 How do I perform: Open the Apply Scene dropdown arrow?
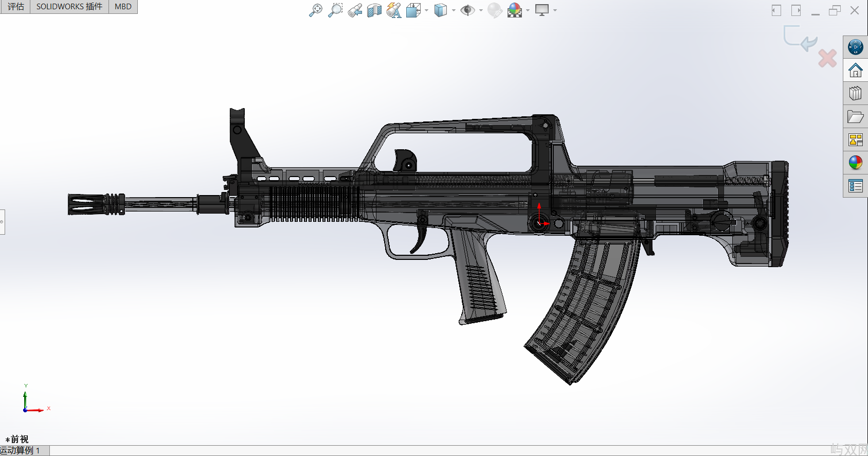528,10
